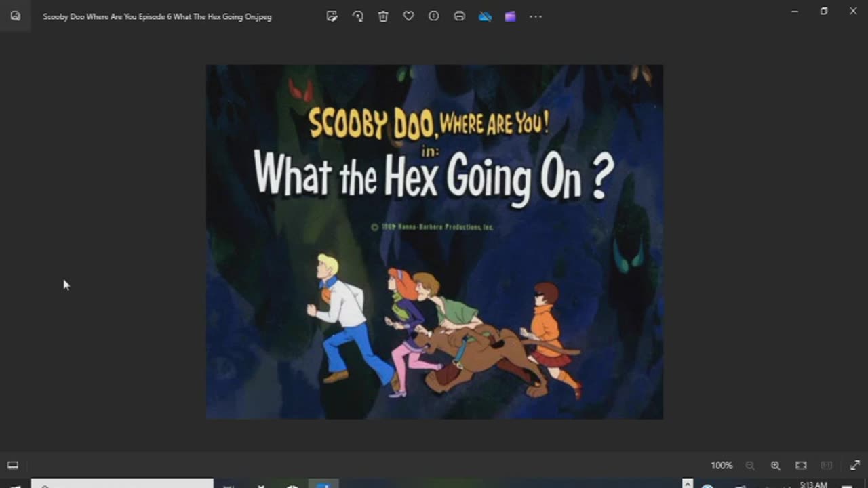The height and width of the screenshot is (488, 868).
Task: Rotate the picture with the rotate icon
Action: [357, 16]
